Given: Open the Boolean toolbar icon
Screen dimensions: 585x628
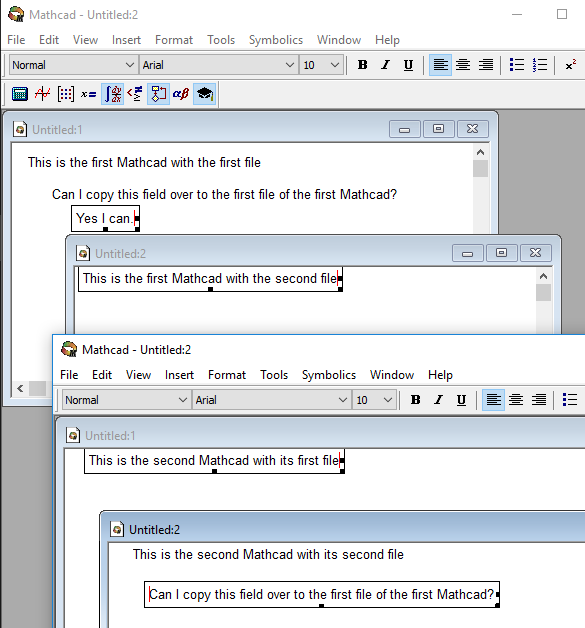Looking at the screenshot, I should pyautogui.click(x=135, y=94).
